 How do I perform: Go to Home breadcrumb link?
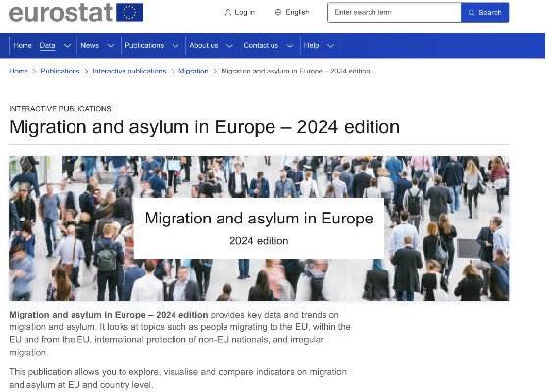19,72
